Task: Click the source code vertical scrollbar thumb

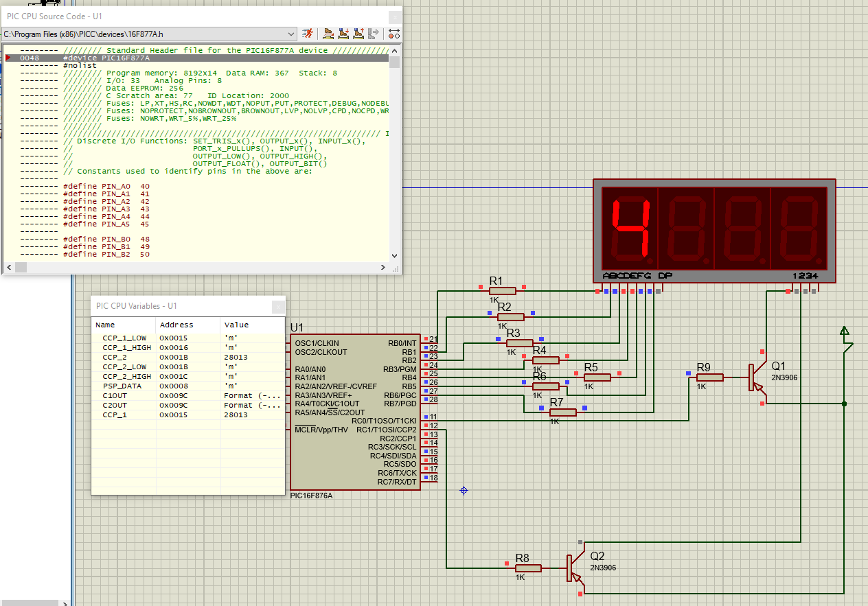Action: point(394,62)
